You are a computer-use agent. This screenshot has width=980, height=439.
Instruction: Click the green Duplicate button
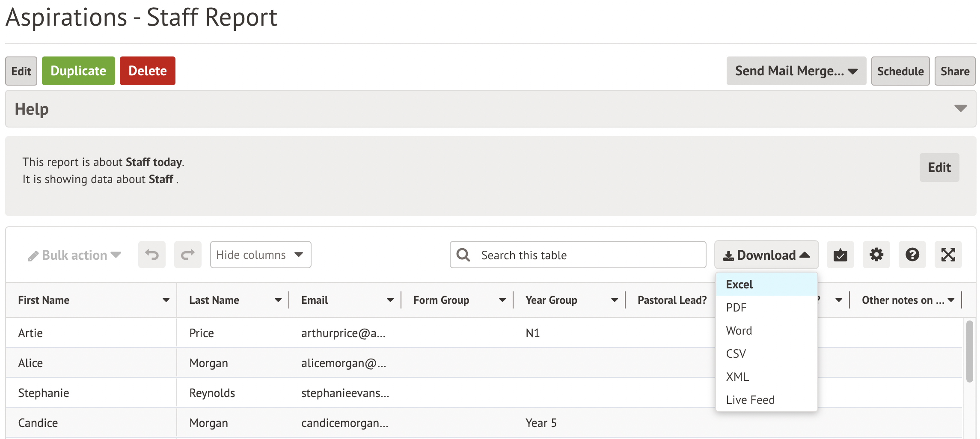78,71
